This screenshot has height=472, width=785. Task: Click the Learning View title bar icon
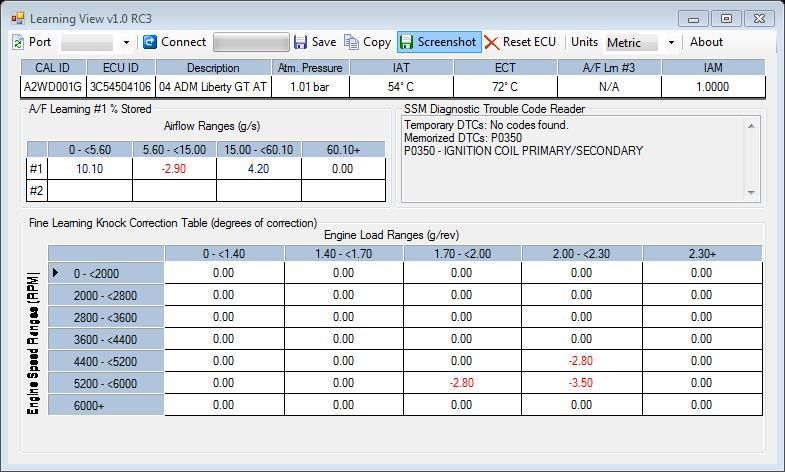(17, 18)
